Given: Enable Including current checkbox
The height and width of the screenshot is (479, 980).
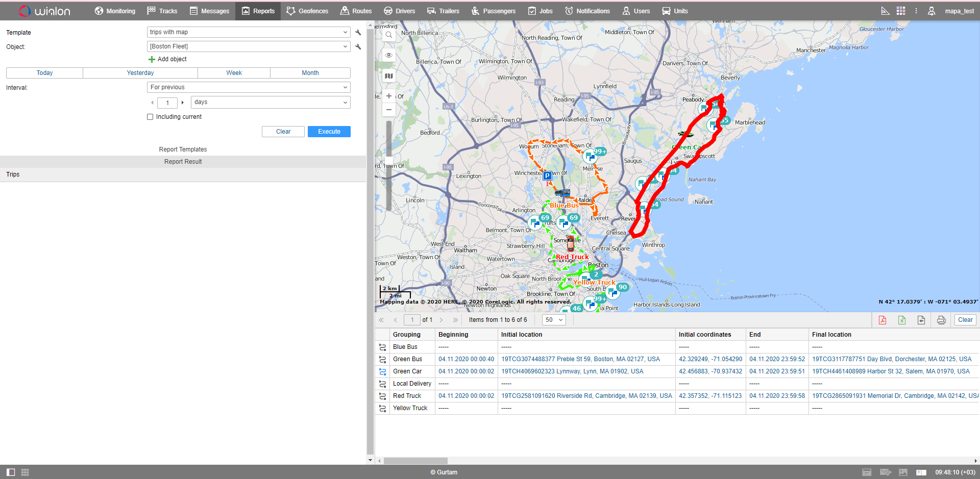Looking at the screenshot, I should pos(150,117).
